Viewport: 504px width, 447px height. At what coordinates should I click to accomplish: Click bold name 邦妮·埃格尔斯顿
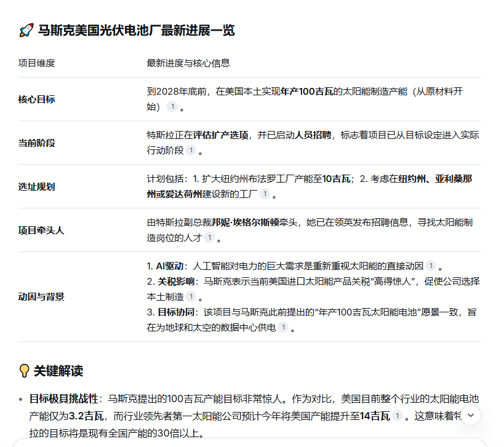tap(246, 223)
